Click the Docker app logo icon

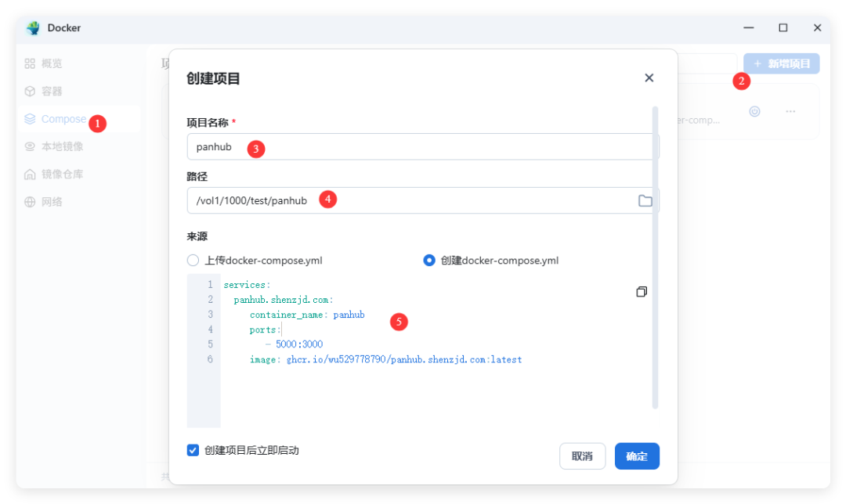click(34, 28)
